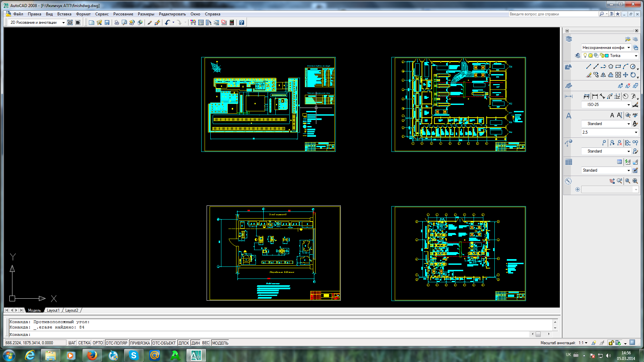644x362 pixels.
Task: Open the Редактировать menu
Action: click(172, 14)
